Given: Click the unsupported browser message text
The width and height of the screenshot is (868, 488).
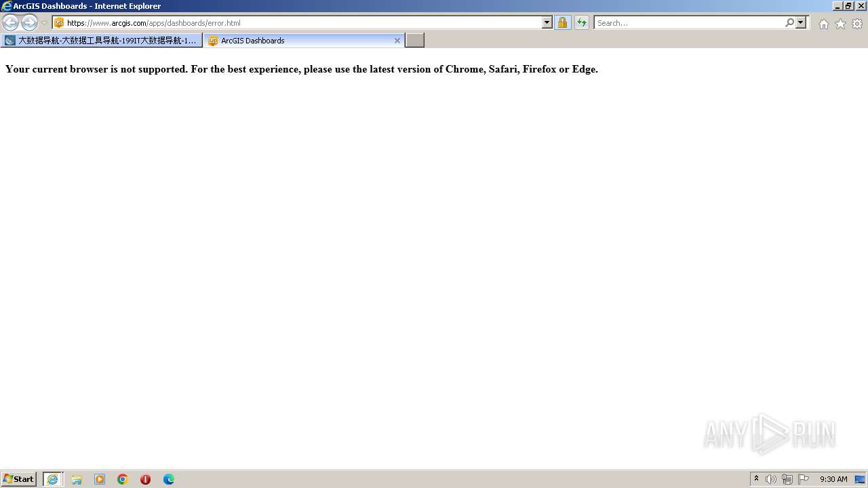Looking at the screenshot, I should [302, 69].
